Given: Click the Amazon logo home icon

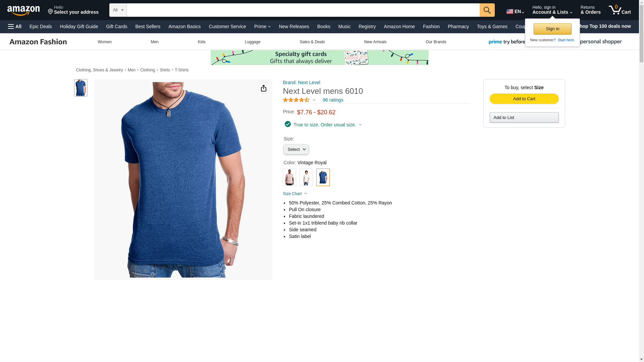Looking at the screenshot, I should [x=23, y=10].
